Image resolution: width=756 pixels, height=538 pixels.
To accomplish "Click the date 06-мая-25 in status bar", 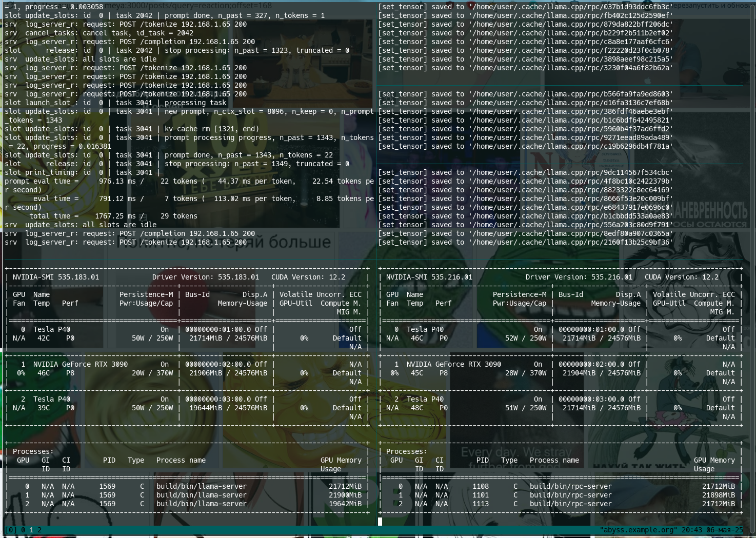I will tap(725, 530).
